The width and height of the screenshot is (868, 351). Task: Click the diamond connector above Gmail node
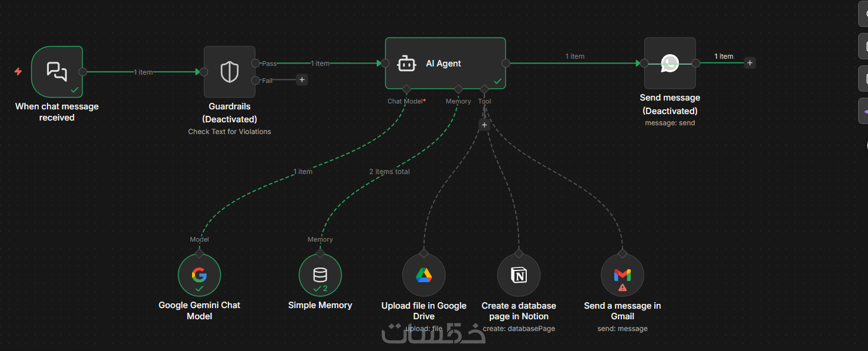pos(623,253)
